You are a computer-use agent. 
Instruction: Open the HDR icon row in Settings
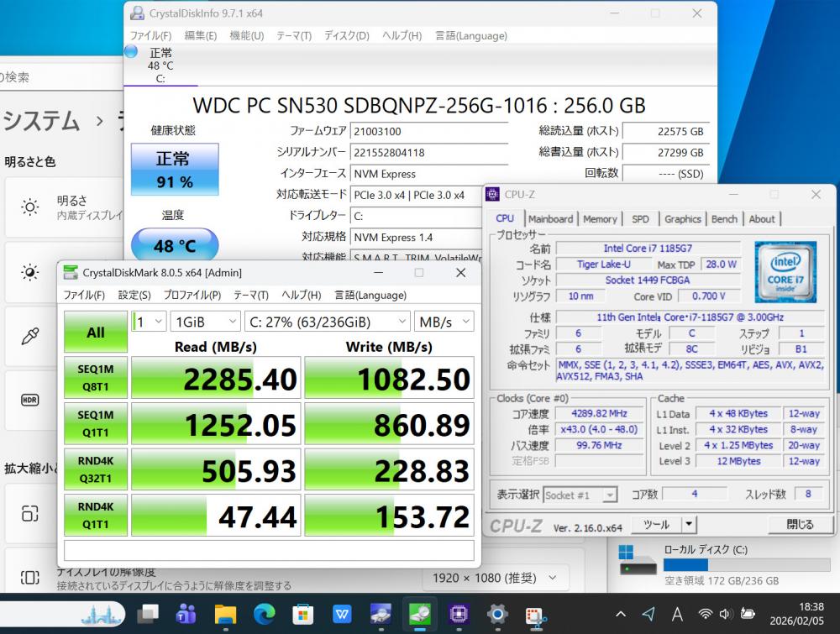tap(30, 400)
